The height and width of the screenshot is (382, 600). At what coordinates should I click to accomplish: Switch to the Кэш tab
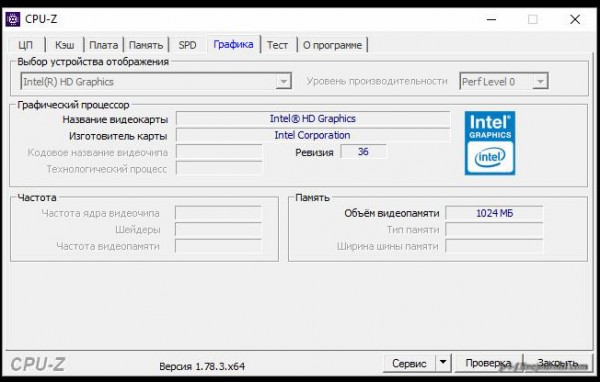click(65, 45)
